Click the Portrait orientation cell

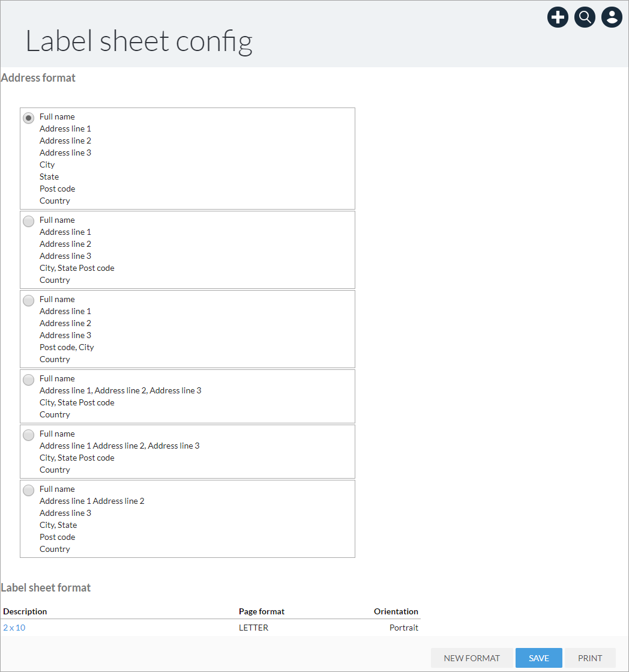click(404, 628)
